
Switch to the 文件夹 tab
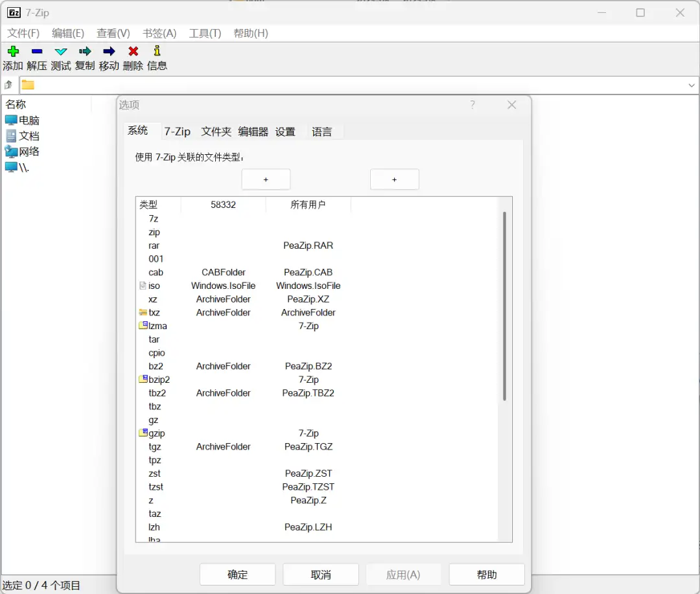216,131
